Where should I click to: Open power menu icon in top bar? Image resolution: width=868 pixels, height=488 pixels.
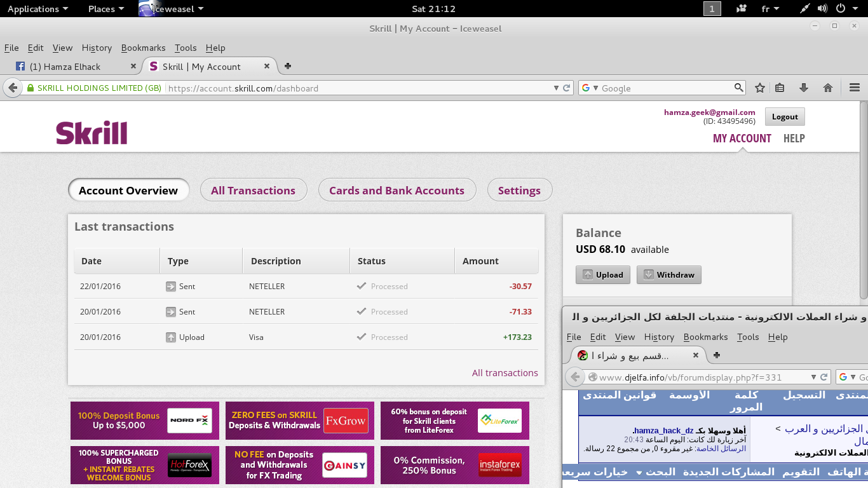click(840, 9)
